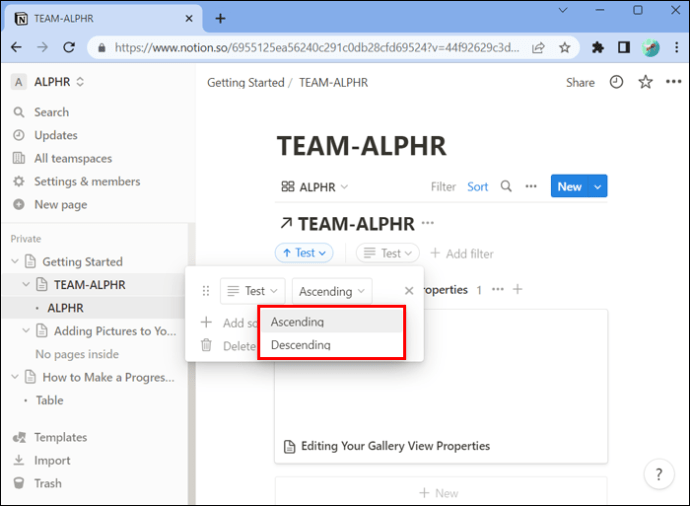This screenshot has height=506, width=690.
Task: Click the Sort button
Action: (477, 187)
